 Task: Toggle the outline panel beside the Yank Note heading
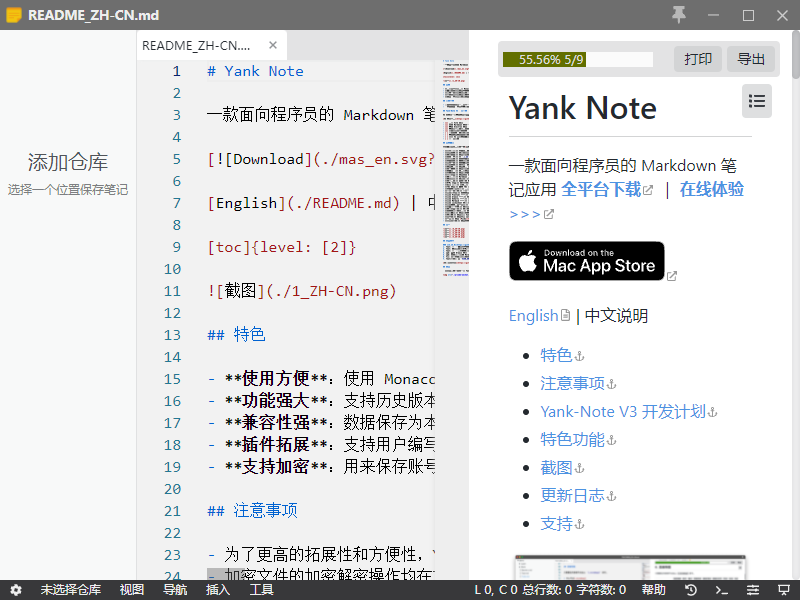pos(757,101)
